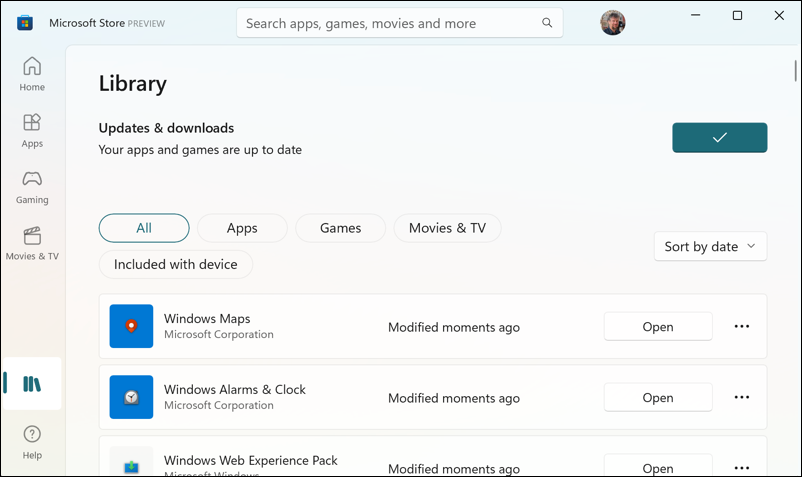
Task: Focus the search apps input field
Action: click(x=399, y=23)
